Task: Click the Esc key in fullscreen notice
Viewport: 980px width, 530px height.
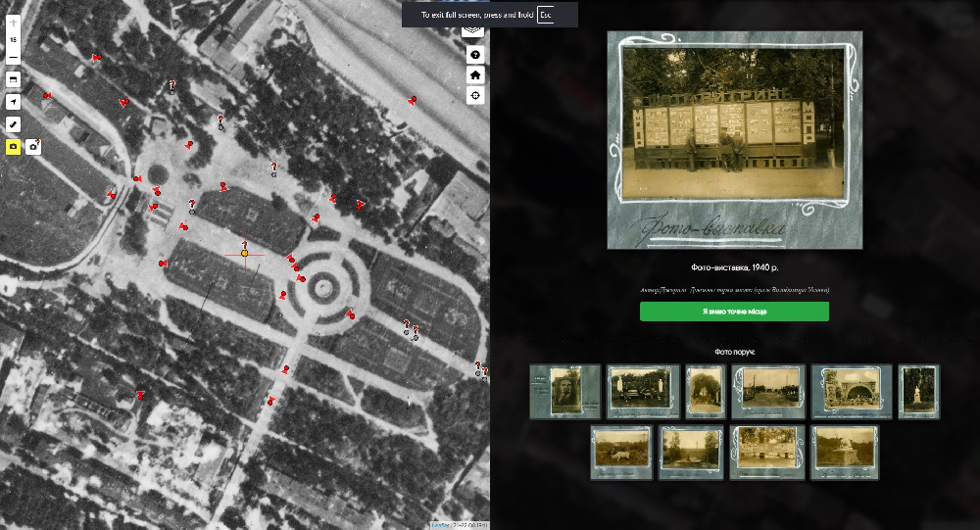Action: [x=546, y=15]
